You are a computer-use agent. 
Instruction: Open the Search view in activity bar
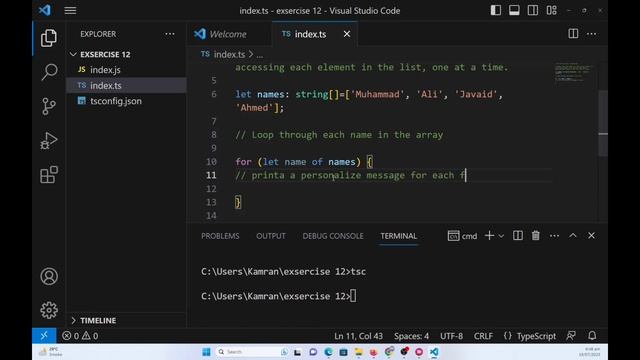49,72
